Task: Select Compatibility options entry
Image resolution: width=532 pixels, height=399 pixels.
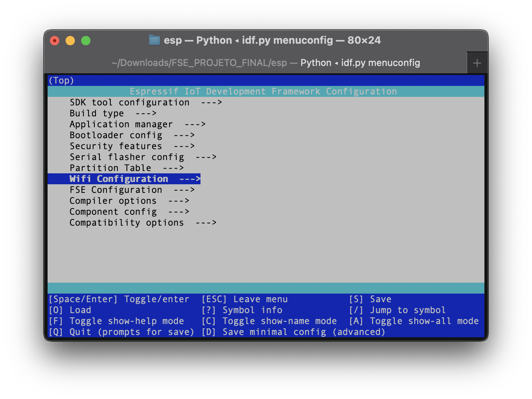Action: coord(143,223)
